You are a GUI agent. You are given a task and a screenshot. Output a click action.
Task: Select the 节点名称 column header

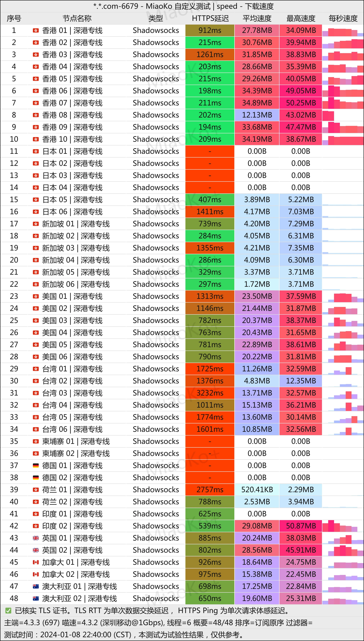coord(77,18)
